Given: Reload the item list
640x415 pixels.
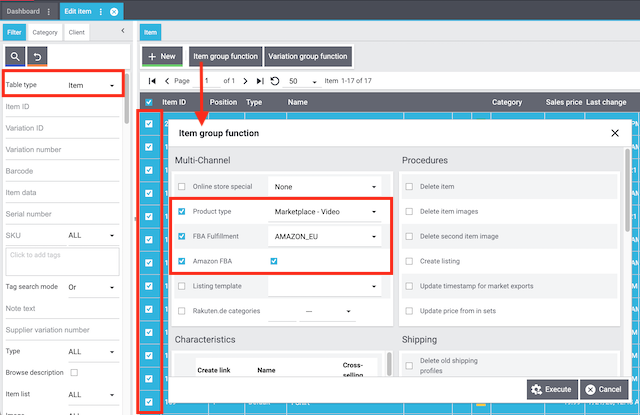Looking at the screenshot, I should coord(275,81).
